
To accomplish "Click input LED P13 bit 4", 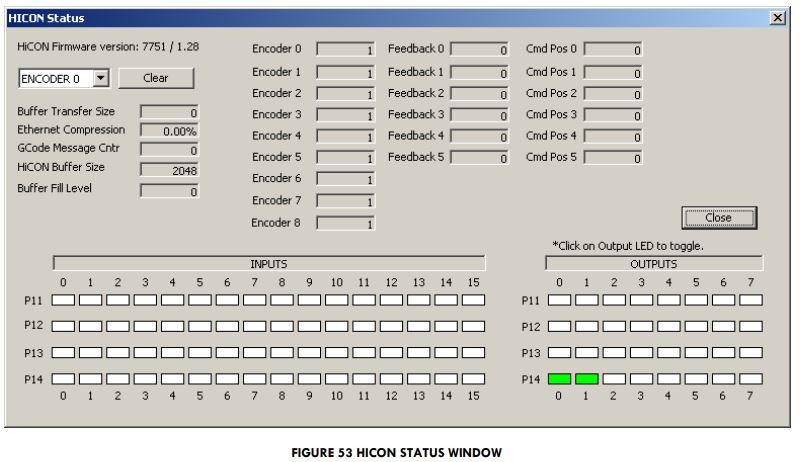I will [x=172, y=353].
